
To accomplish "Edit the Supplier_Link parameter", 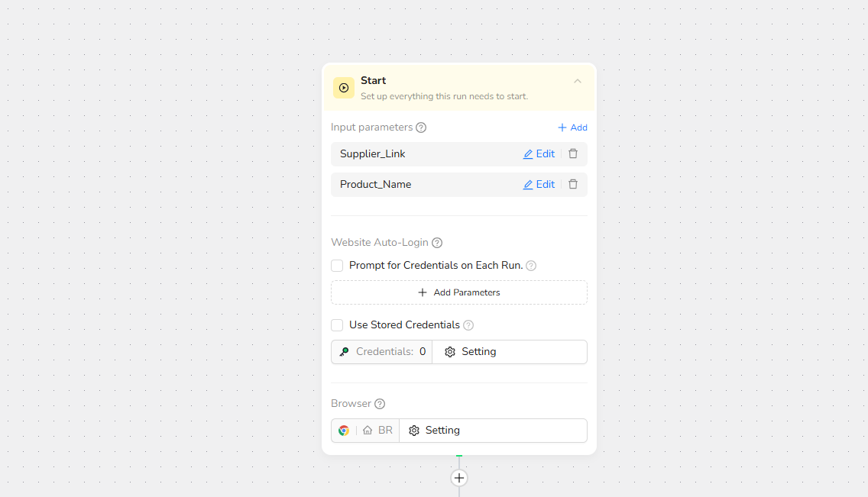I will (539, 153).
